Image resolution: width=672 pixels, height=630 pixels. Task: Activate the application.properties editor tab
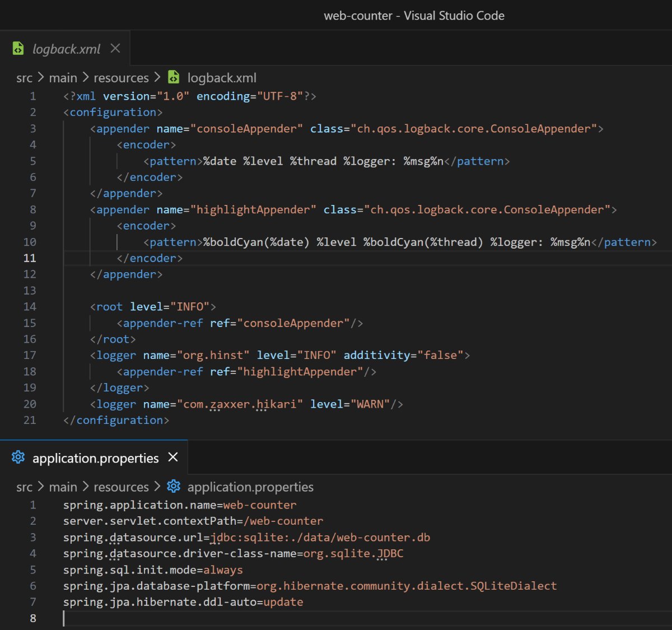pos(95,458)
